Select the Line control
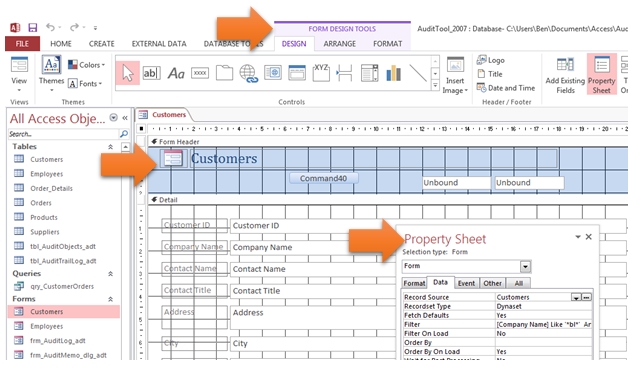This screenshot has height=369, width=641. tap(418, 73)
